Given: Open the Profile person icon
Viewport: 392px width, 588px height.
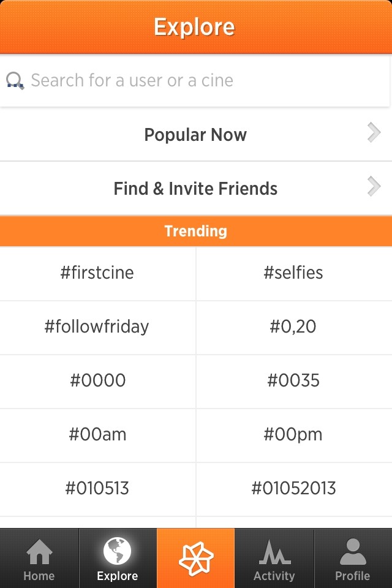Looking at the screenshot, I should [x=352, y=552].
